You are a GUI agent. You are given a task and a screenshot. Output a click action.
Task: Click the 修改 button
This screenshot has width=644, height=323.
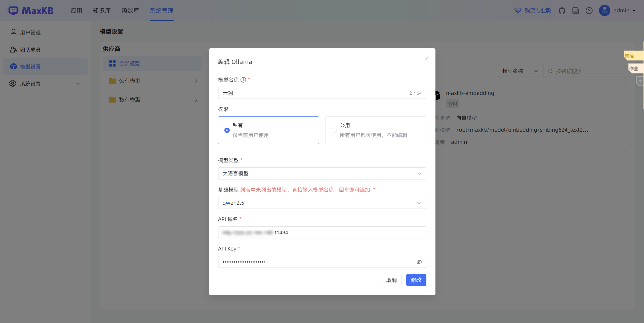[416, 280]
